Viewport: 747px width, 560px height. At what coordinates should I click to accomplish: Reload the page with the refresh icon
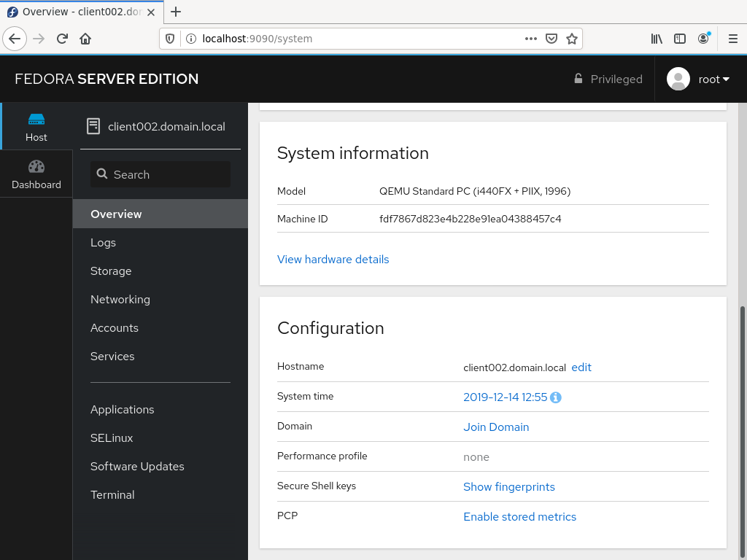[x=62, y=39]
